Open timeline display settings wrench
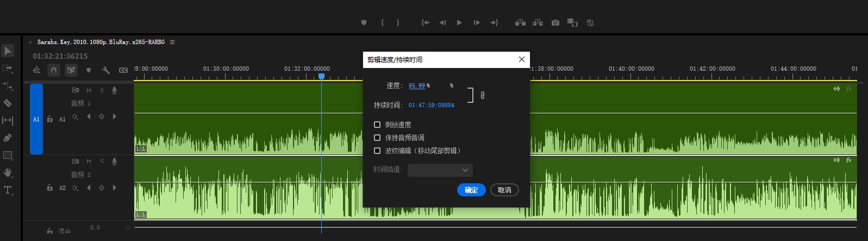868x241 pixels. point(106,70)
